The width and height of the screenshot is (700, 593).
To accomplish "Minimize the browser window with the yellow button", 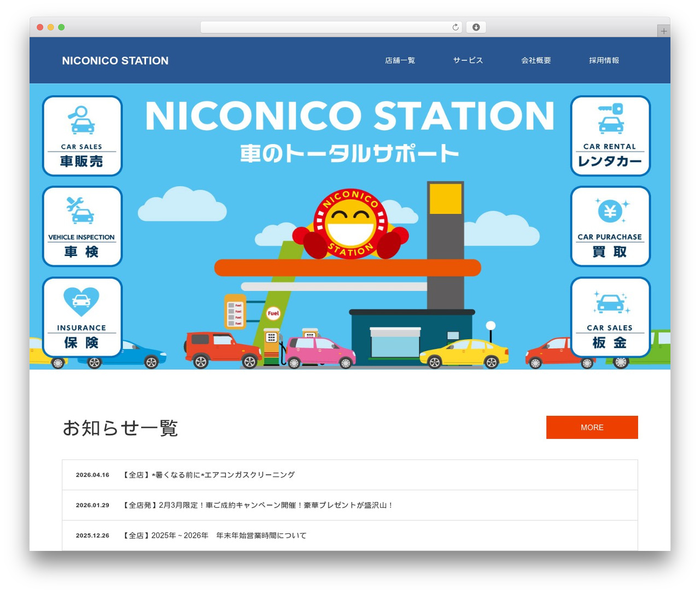I will point(51,27).
